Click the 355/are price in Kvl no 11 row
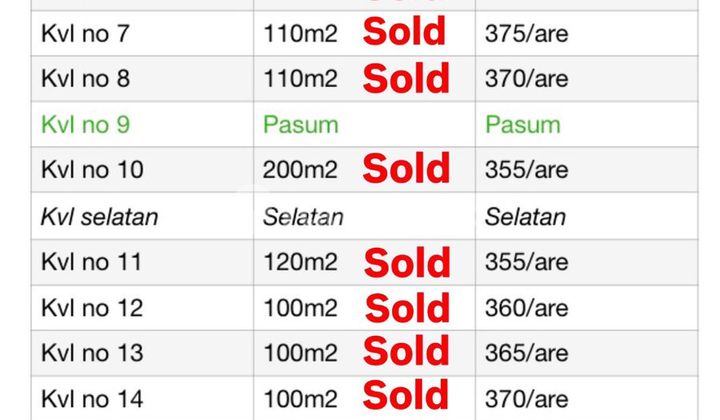This screenshot has width=720, height=420. pyautogui.click(x=526, y=262)
